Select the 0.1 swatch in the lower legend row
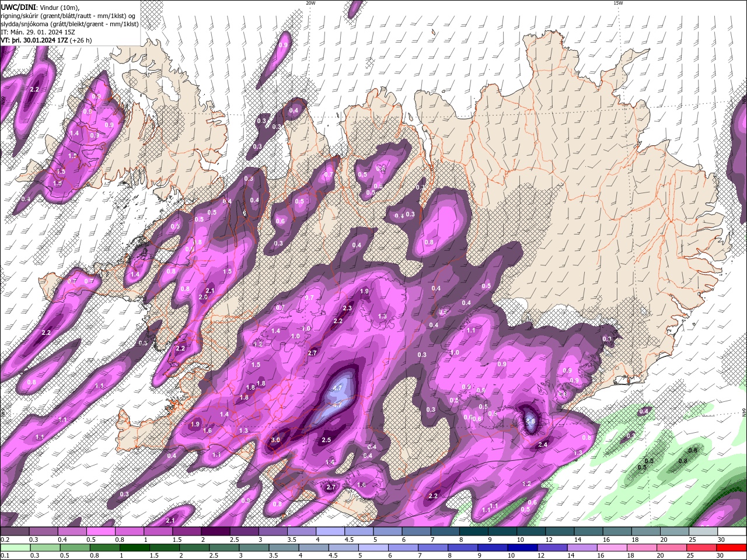 (15, 548)
